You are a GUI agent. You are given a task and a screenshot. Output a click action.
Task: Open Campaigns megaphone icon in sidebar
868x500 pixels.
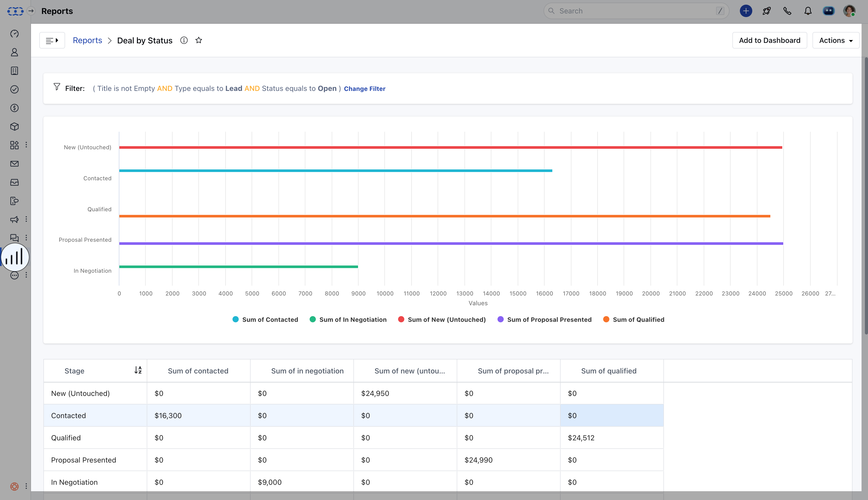14,220
